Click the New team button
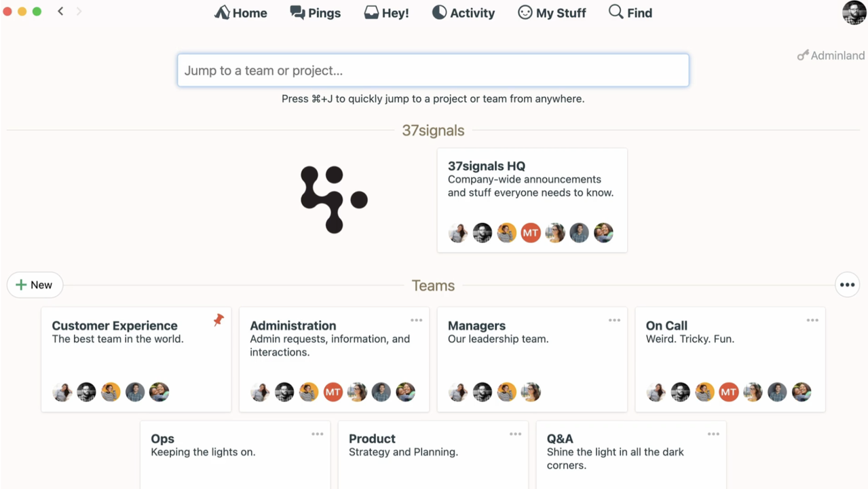The height and width of the screenshot is (489, 868). point(35,285)
